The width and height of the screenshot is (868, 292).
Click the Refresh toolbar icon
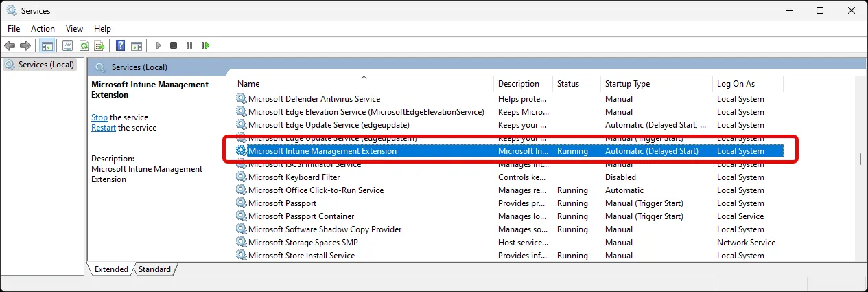click(84, 45)
